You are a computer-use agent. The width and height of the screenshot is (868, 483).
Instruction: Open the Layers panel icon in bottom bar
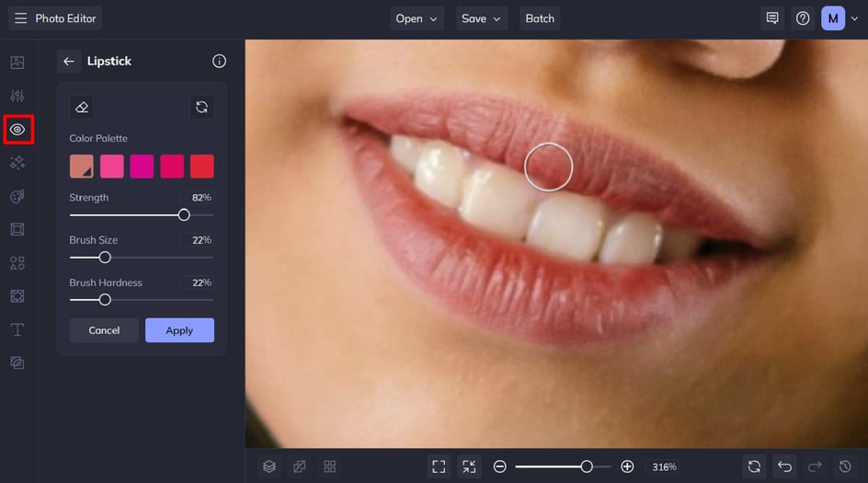click(269, 467)
